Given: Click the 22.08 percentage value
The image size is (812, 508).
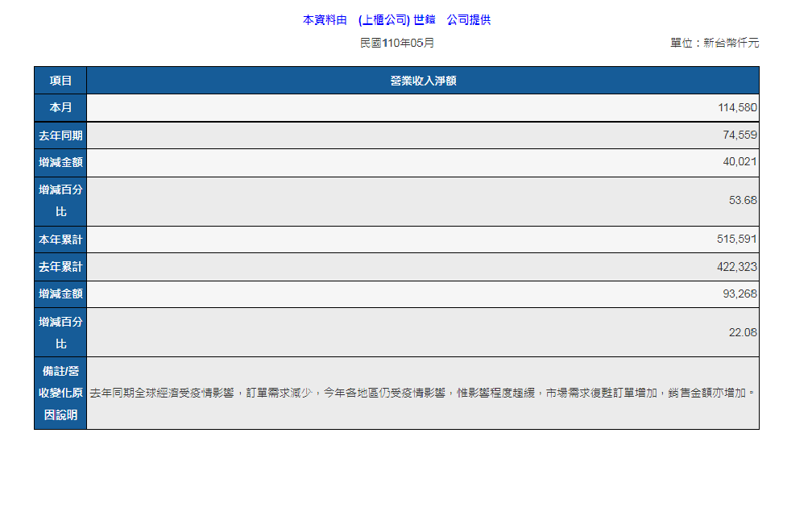Looking at the screenshot, I should pos(743,332).
